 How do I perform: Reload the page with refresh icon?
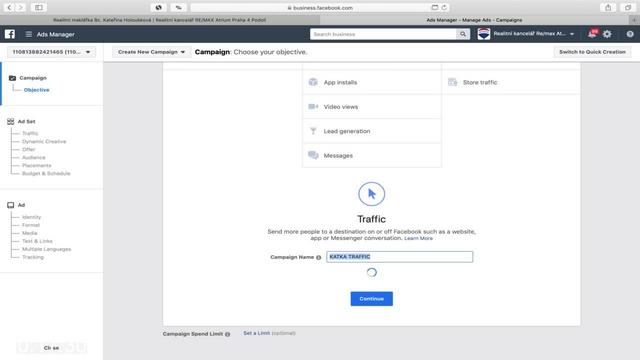click(444, 7)
